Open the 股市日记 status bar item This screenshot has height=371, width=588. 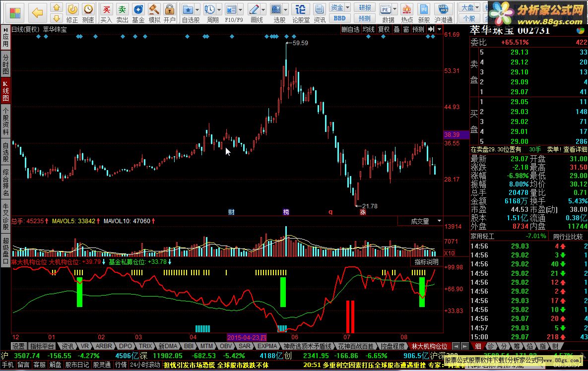77,365
